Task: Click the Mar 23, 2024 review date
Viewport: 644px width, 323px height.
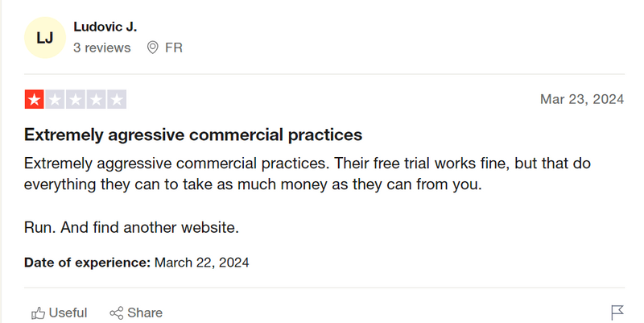Action: point(582,100)
